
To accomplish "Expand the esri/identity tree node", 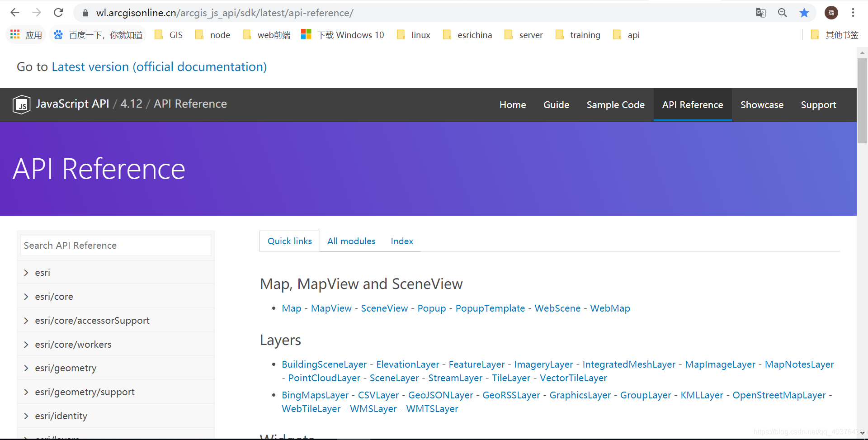I will [x=26, y=416].
